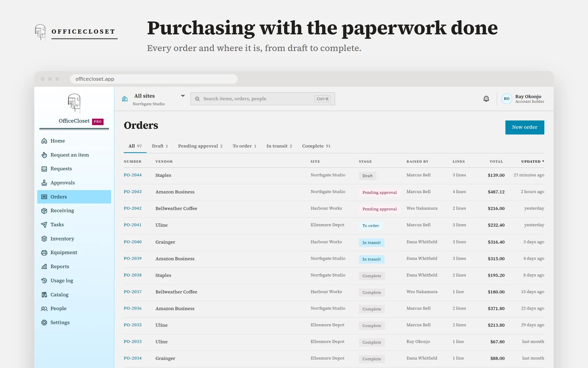Click the Bellweather Coffee vendor on PO-2042
The image size is (588, 368).
point(176,208)
